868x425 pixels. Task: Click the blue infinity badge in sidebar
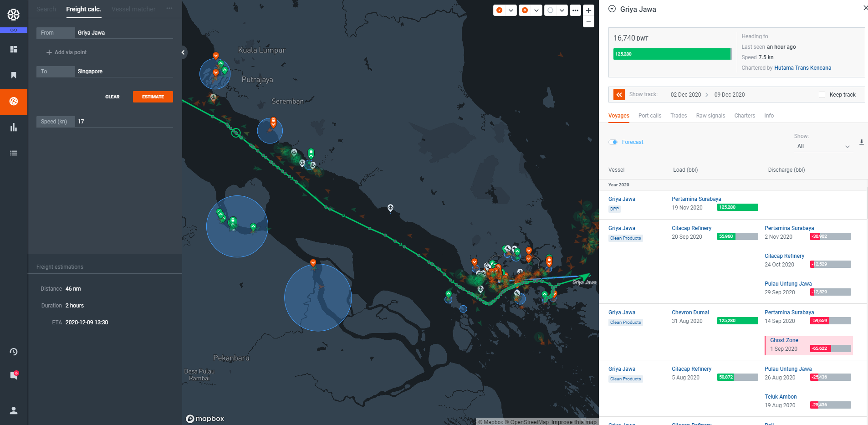[14, 30]
